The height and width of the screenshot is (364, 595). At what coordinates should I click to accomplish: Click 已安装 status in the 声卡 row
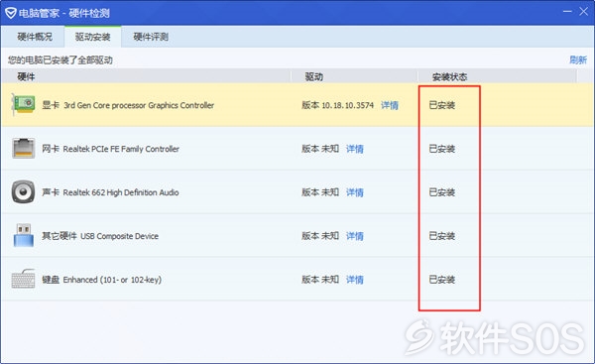442,192
